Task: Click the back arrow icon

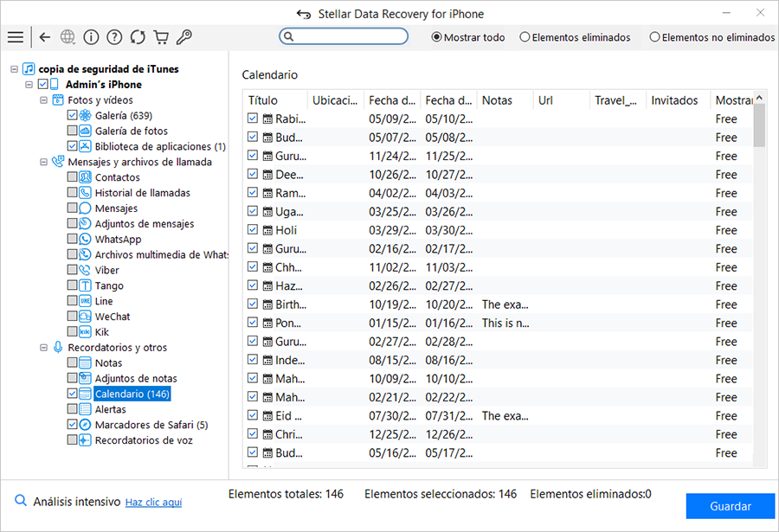Action: 45,37
